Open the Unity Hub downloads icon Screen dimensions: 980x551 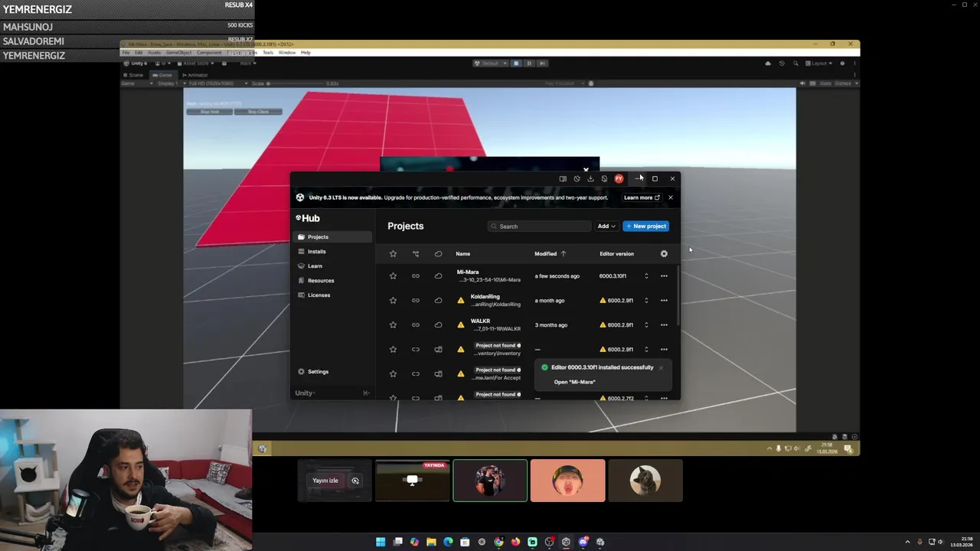(590, 179)
